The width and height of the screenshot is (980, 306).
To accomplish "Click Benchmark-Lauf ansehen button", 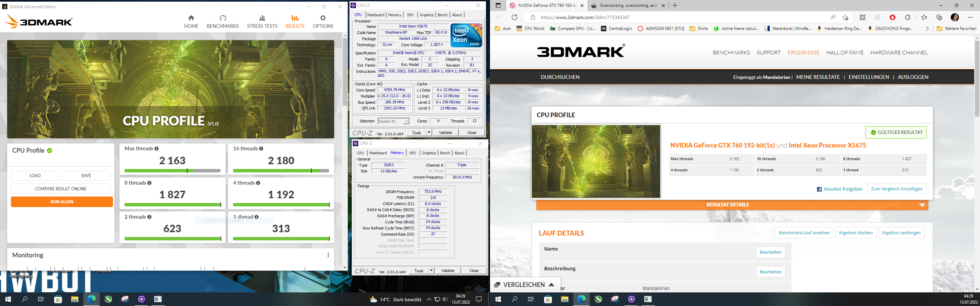I will 804,233.
